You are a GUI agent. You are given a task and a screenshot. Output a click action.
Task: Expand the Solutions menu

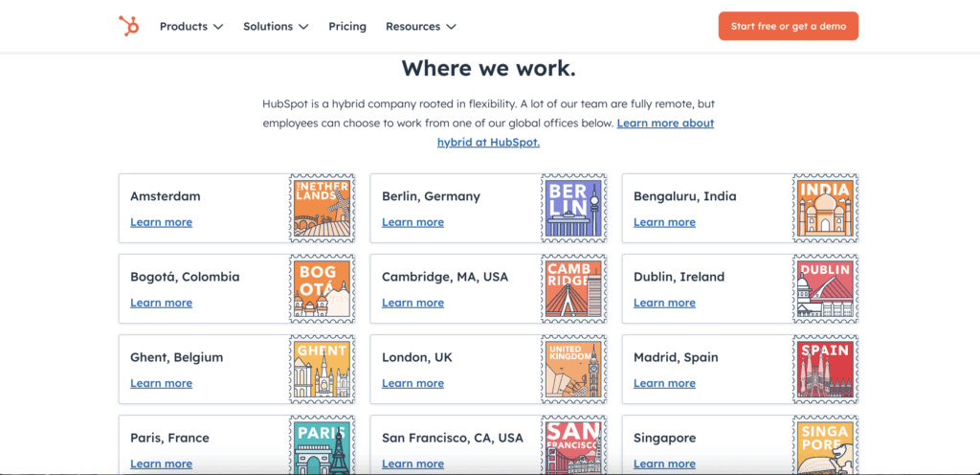coord(276,26)
